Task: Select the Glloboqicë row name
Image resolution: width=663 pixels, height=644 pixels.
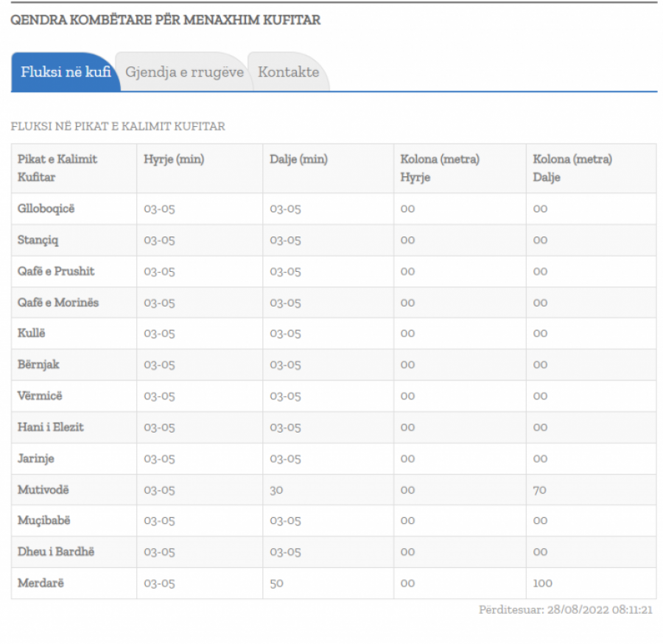Action: click(46, 209)
